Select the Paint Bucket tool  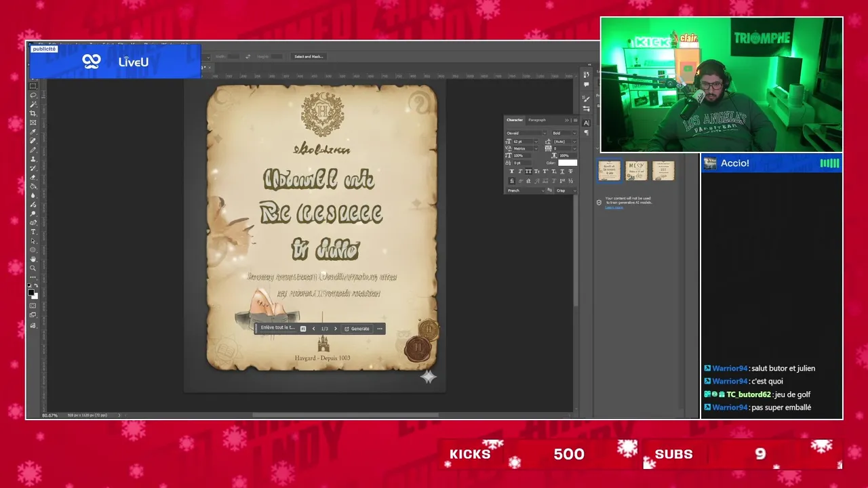pyautogui.click(x=33, y=186)
